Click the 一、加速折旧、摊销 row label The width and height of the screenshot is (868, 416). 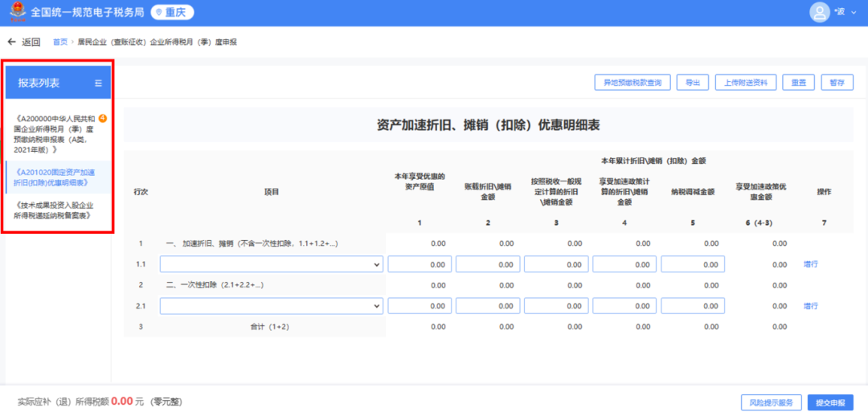click(252, 243)
